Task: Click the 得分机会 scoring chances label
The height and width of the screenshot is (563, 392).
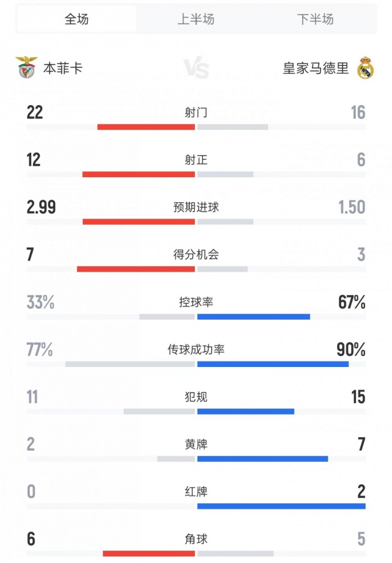Action: (196, 255)
